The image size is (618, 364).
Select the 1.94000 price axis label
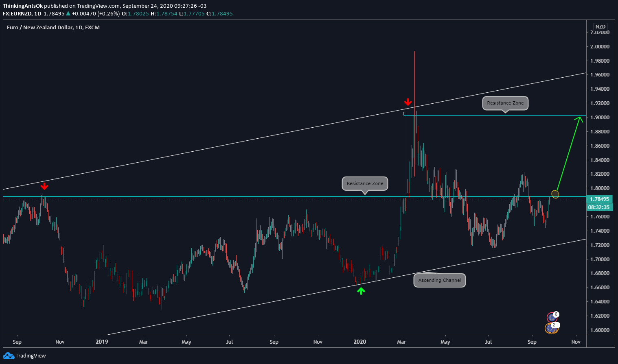(600, 89)
